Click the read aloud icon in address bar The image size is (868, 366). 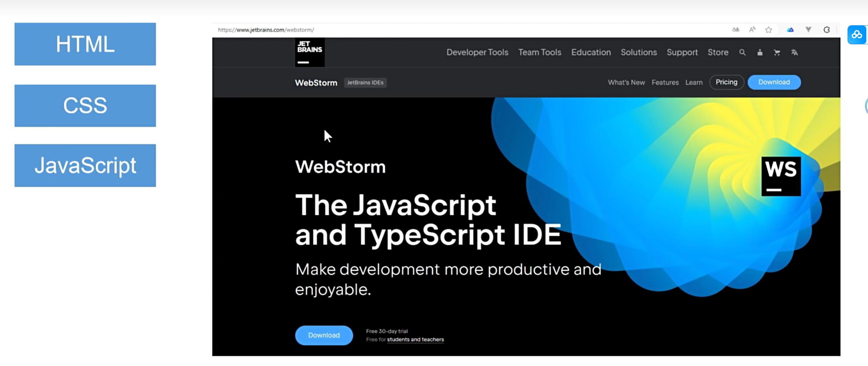pyautogui.click(x=752, y=30)
